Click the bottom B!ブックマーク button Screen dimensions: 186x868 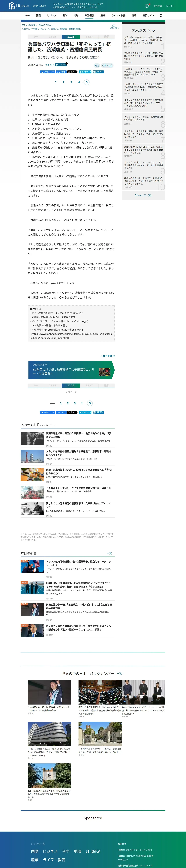tap(85, 412)
